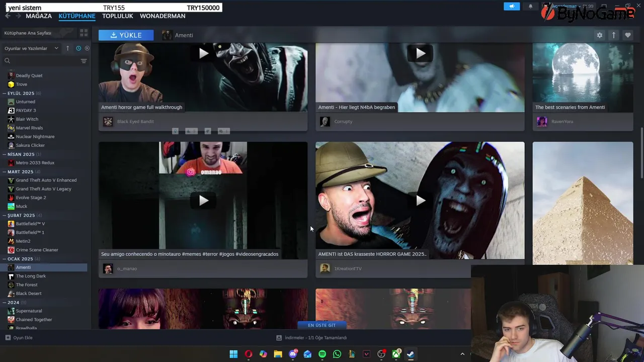The width and height of the screenshot is (644, 362).
Task: Open the library filter options icon
Action: pyautogui.click(x=84, y=61)
